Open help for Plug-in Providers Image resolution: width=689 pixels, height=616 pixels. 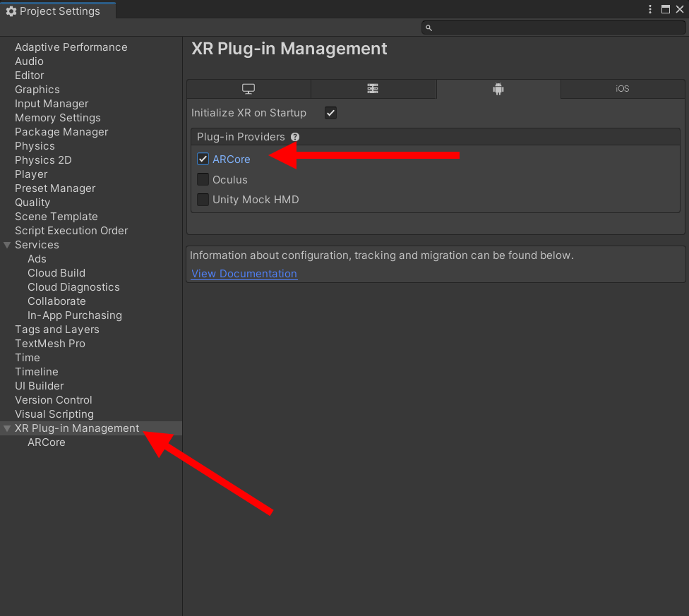coord(295,137)
